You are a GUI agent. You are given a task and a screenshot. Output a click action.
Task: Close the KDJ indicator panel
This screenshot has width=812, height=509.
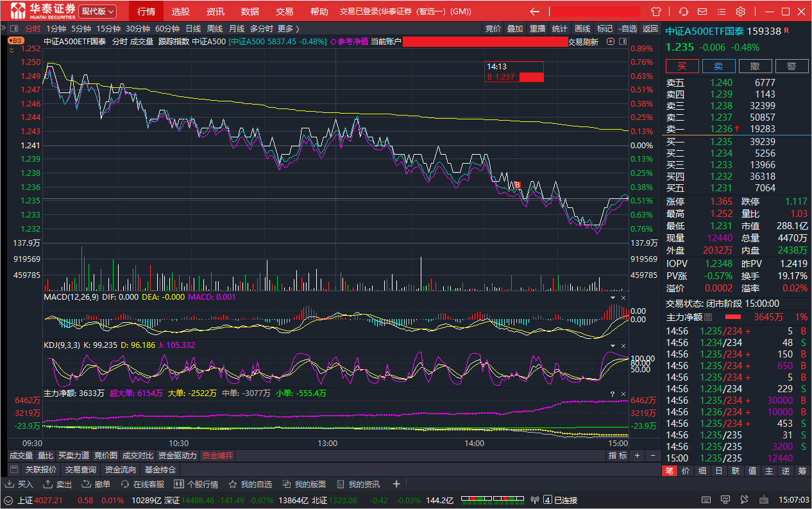click(x=623, y=345)
